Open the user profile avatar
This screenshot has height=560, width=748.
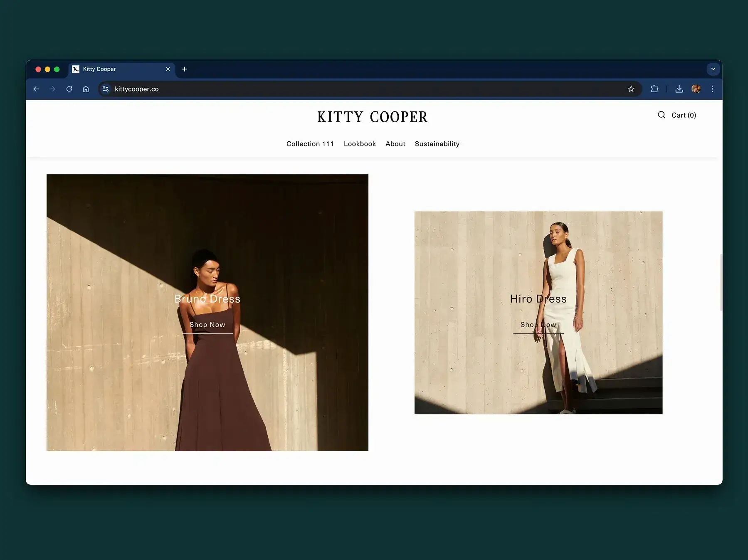[696, 89]
